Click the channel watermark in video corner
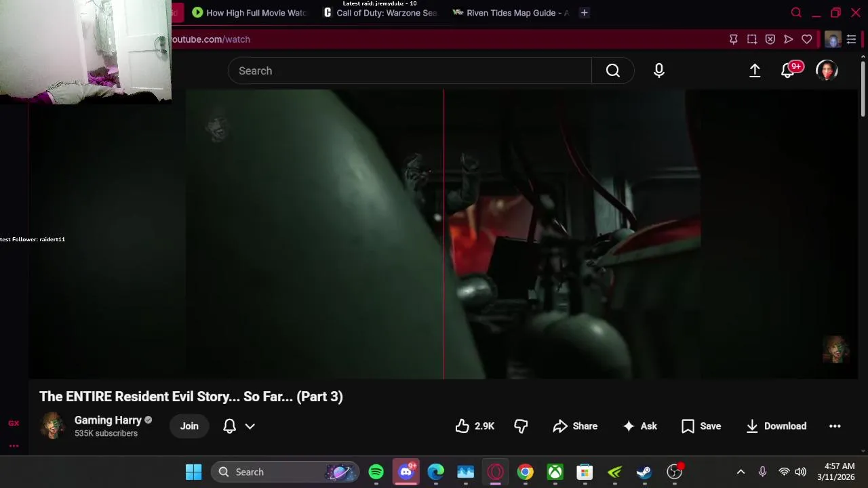868x488 pixels. point(835,350)
